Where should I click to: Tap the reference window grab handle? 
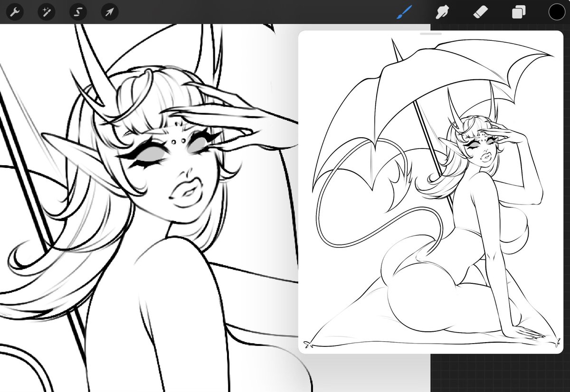tap(431, 34)
